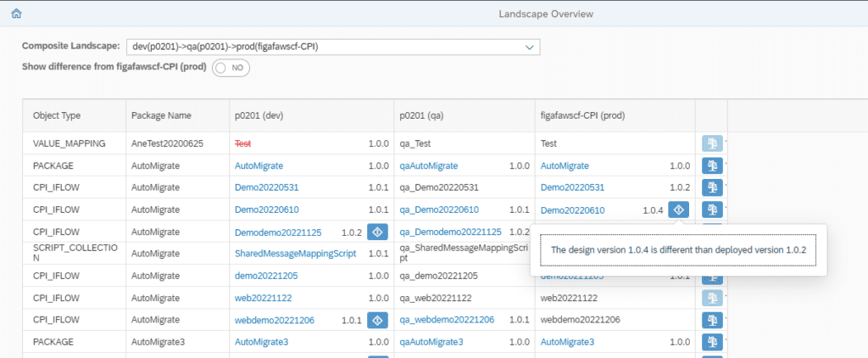868x358 pixels.
Task: Open the qaAutoMigrate3 link
Action: 431,342
